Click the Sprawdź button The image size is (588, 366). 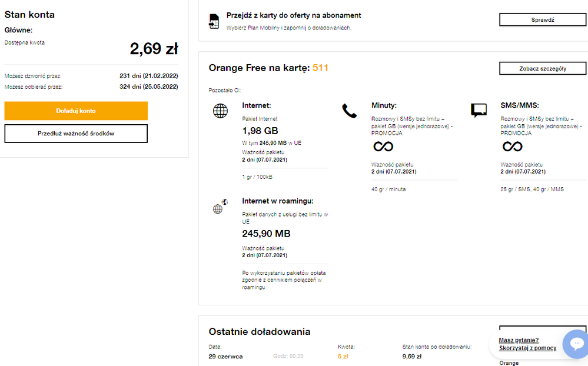point(543,20)
